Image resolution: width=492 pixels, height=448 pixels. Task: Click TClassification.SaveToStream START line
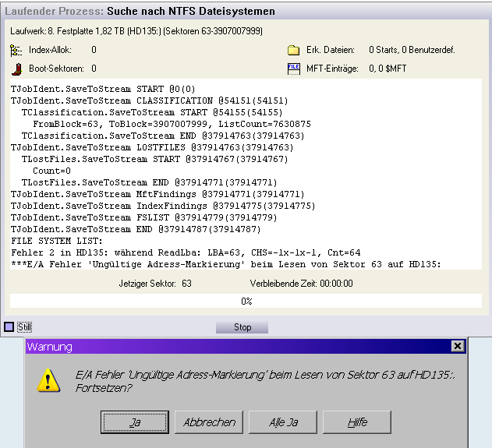coord(152,112)
